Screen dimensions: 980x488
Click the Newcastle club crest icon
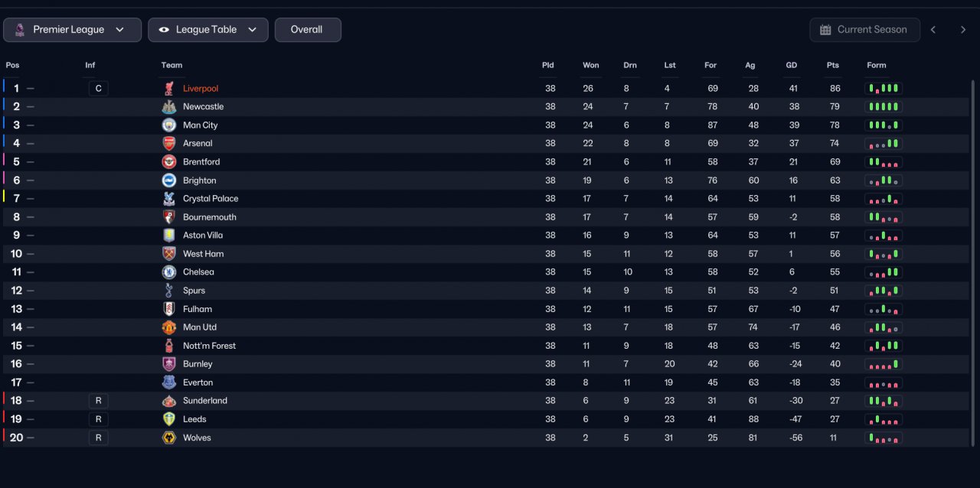[x=169, y=107]
